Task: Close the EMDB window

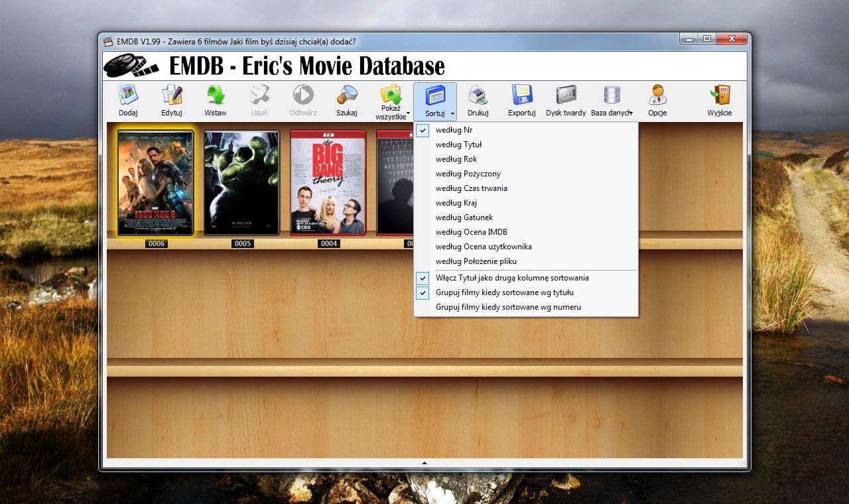Action: point(731,39)
